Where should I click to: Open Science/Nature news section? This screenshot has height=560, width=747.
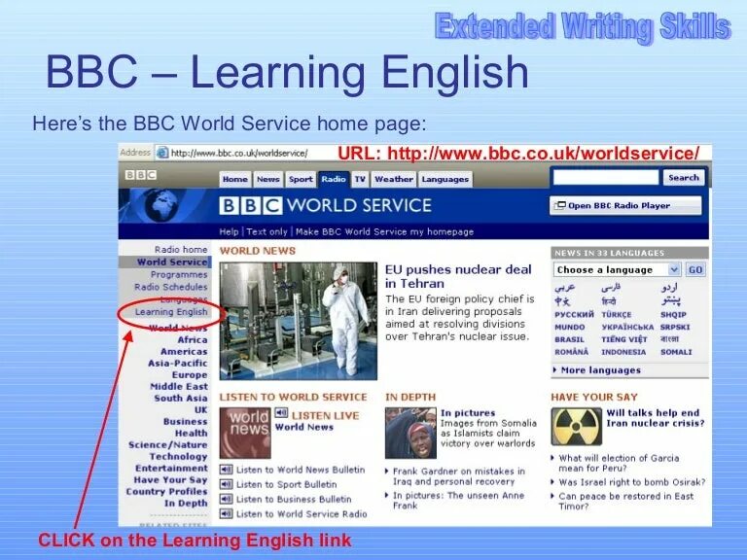click(167, 444)
